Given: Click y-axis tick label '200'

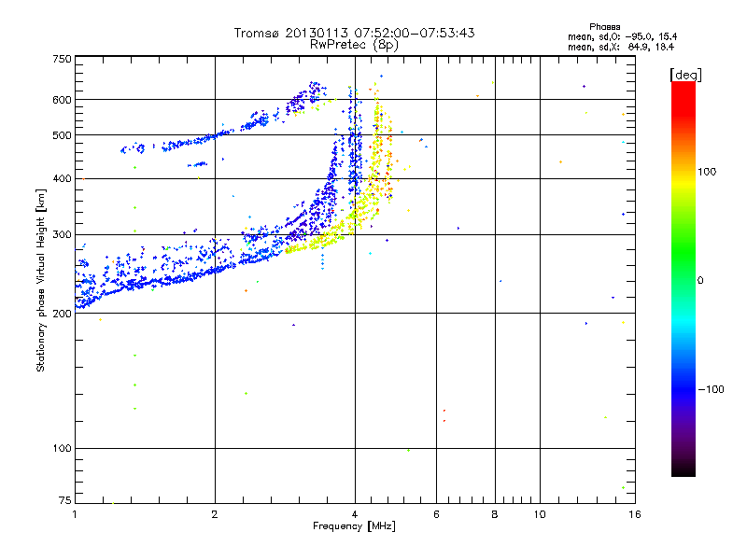Looking at the screenshot, I should tap(63, 314).
